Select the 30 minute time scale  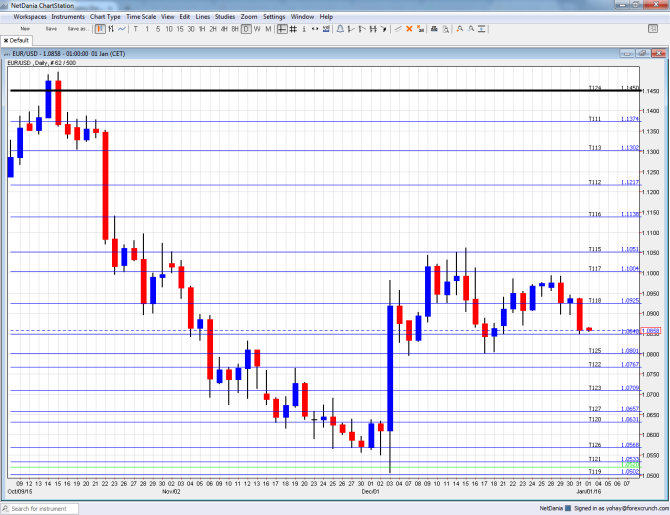(x=191, y=29)
